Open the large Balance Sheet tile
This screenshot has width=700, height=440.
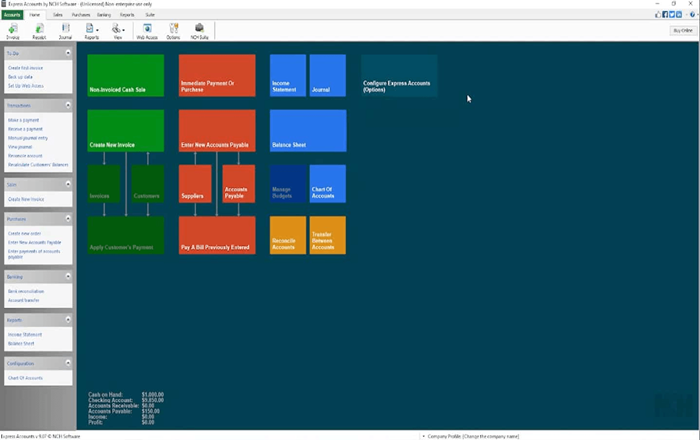(308, 131)
